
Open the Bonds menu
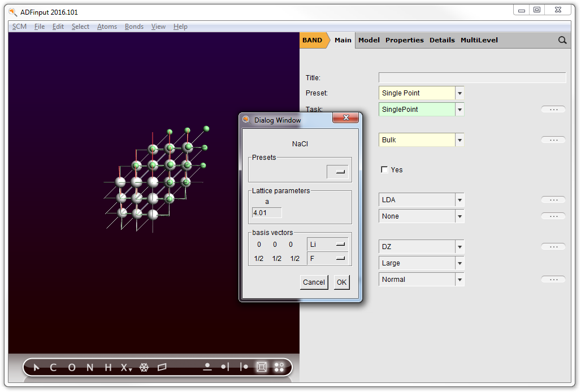tap(134, 27)
